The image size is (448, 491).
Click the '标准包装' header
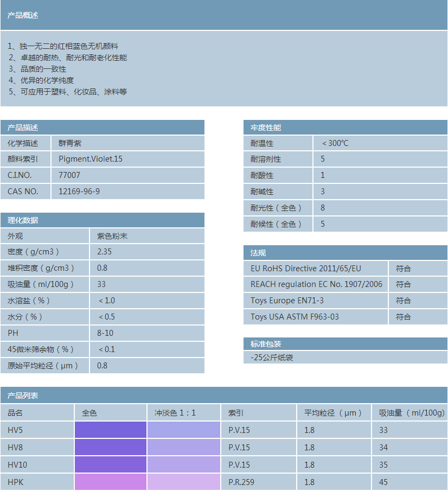(x=345, y=344)
